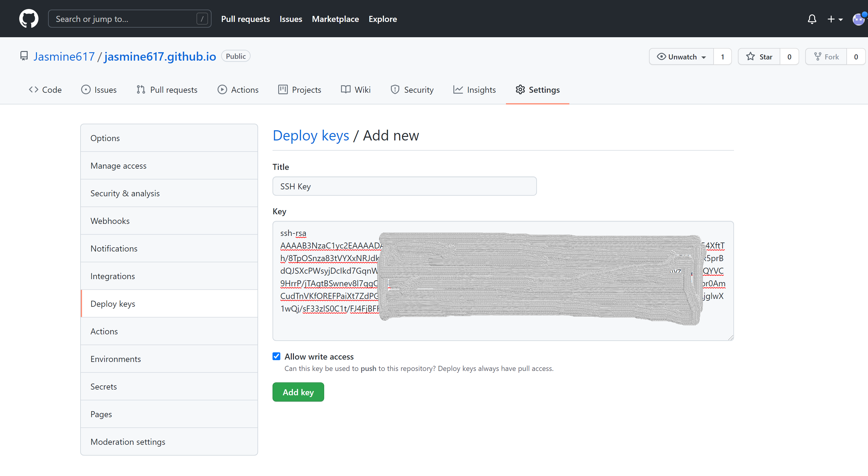Image resolution: width=868 pixels, height=476 pixels.
Task: Click the Actions tab icon
Action: coord(222,89)
